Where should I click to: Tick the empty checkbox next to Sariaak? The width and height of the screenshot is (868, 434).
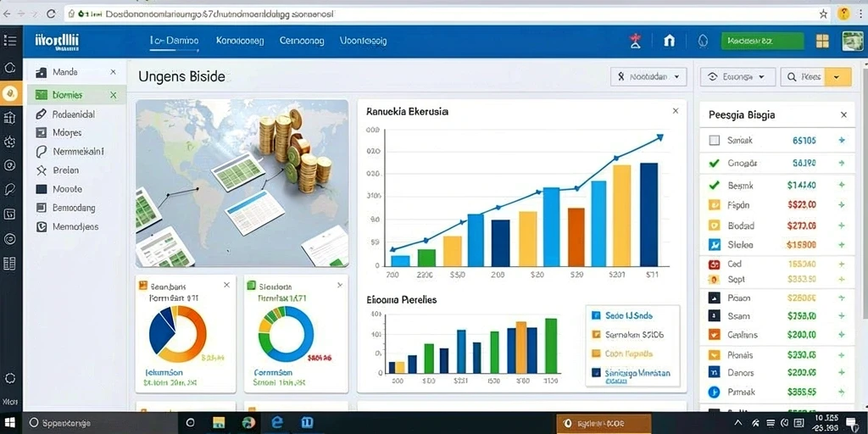tap(714, 141)
